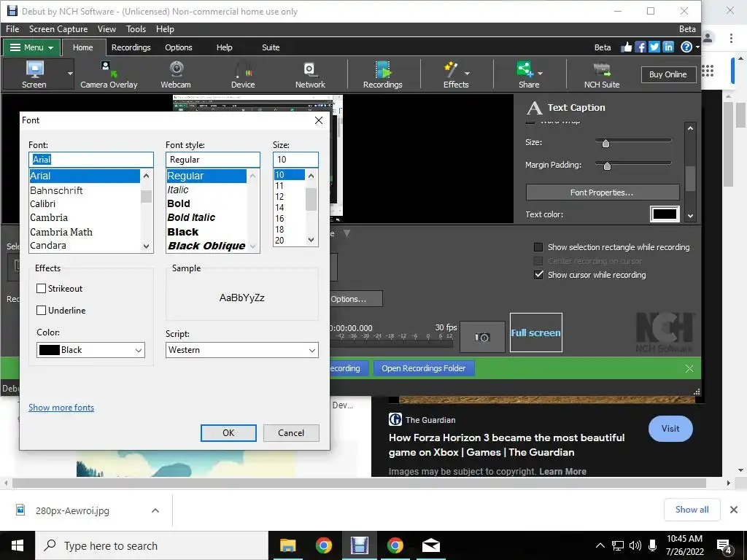Select the Webcam source icon
Viewport: 747px width, 560px height.
click(176, 74)
